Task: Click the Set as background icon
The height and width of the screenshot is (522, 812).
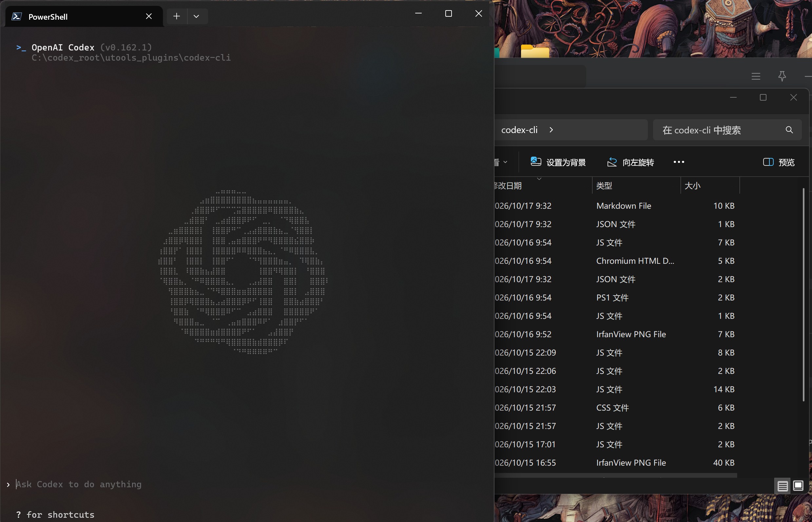Action: pyautogui.click(x=535, y=162)
